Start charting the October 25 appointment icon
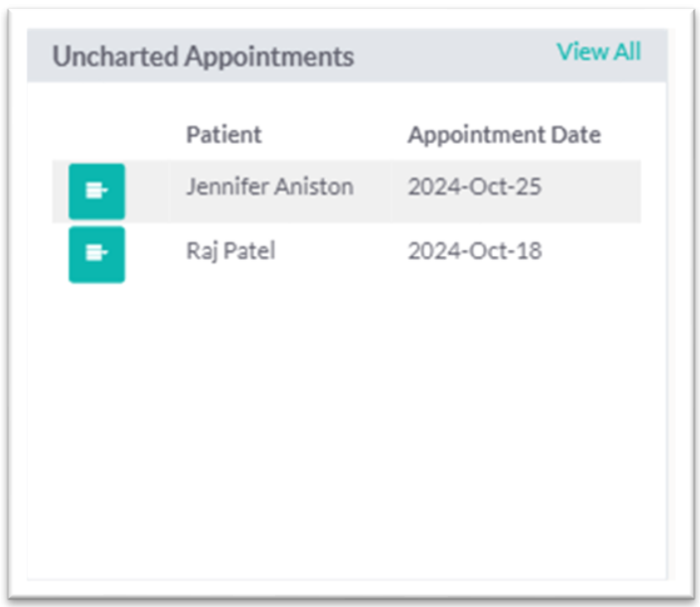Viewport: 700px width, 607px height. [97, 191]
